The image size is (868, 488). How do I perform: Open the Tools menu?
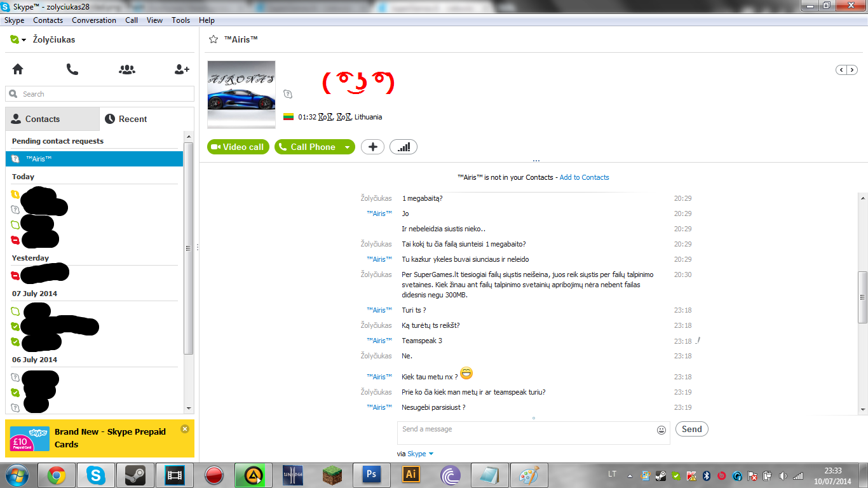180,20
